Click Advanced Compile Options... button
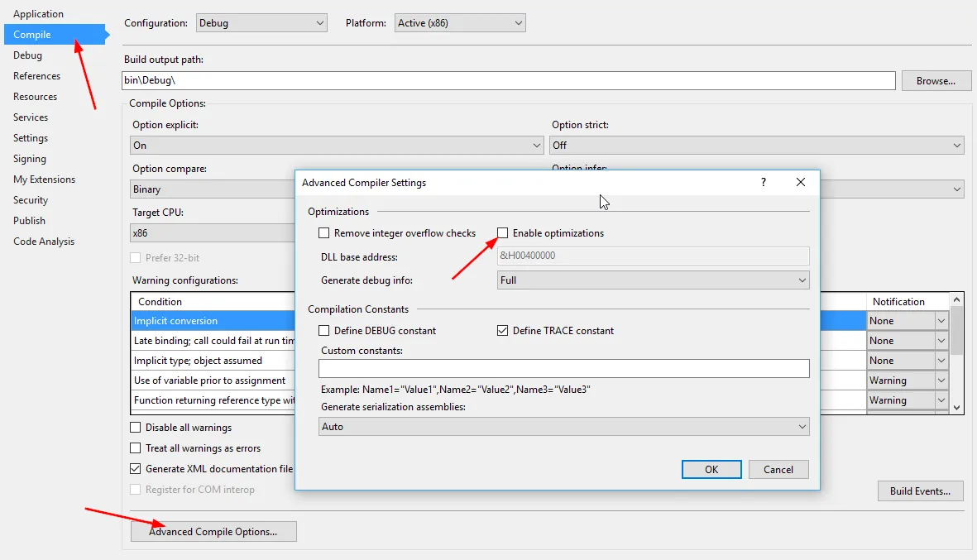Viewport: 977px width, 560px height. pos(213,531)
